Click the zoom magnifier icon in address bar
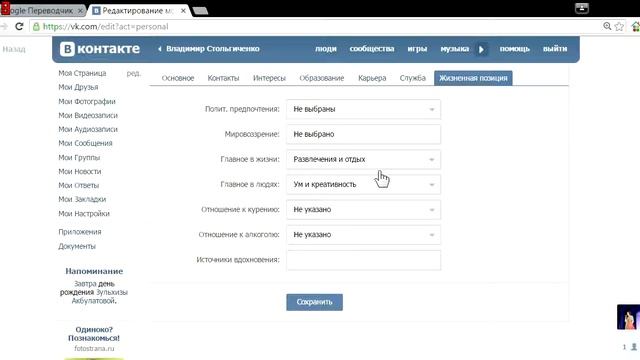Image resolution: width=640 pixels, height=360 pixels. coord(607,27)
